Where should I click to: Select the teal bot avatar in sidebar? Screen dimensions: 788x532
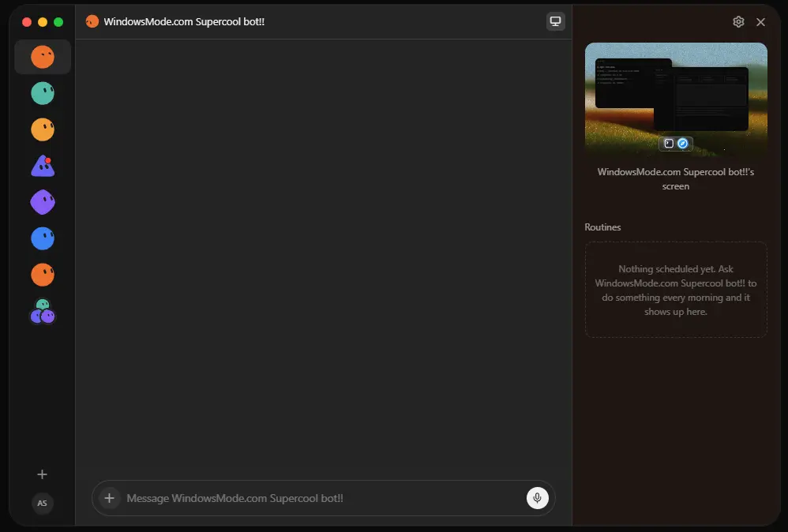pos(43,93)
